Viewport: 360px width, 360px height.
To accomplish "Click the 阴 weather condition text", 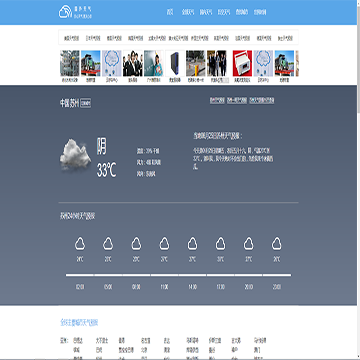I will point(102,146).
